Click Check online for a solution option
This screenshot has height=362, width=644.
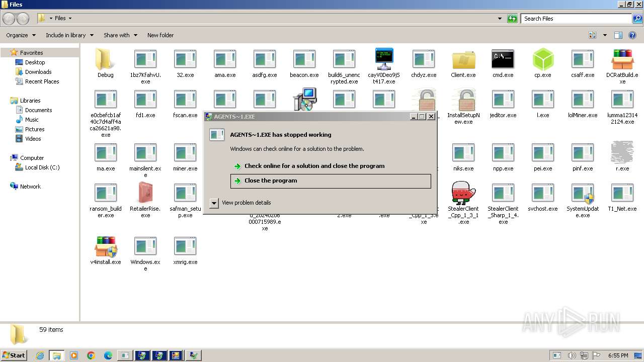click(x=331, y=166)
